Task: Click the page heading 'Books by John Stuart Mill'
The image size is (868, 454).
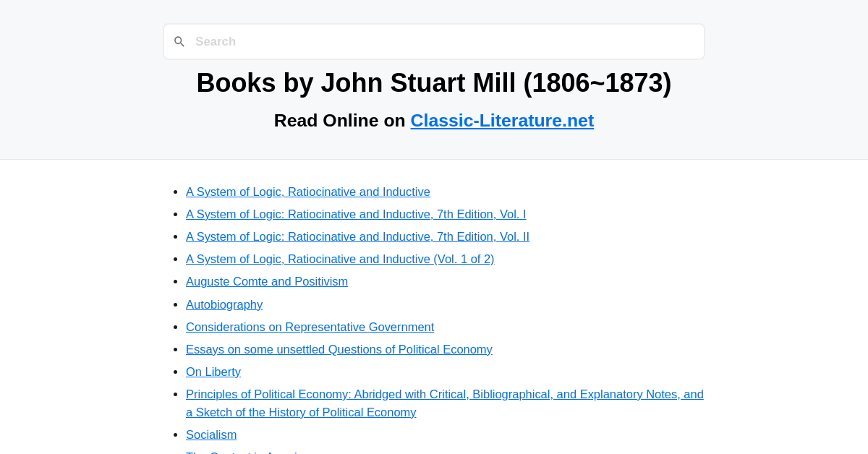Action: tap(434, 82)
